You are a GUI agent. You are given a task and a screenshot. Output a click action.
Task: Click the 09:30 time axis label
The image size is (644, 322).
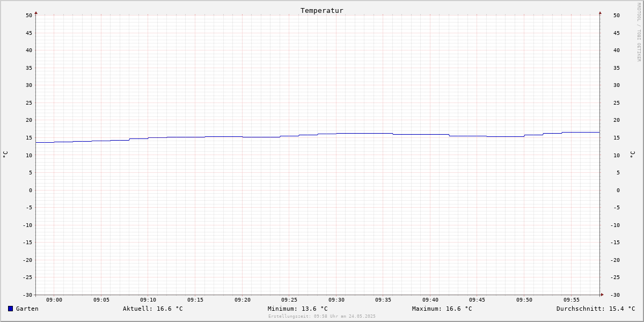pyautogui.click(x=336, y=300)
